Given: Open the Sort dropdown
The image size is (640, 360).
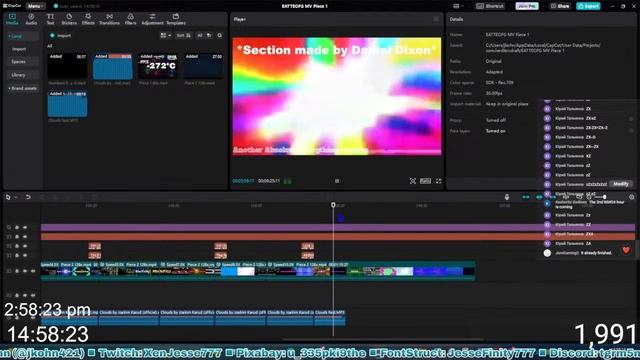Looking at the screenshot, I should tap(183, 36).
